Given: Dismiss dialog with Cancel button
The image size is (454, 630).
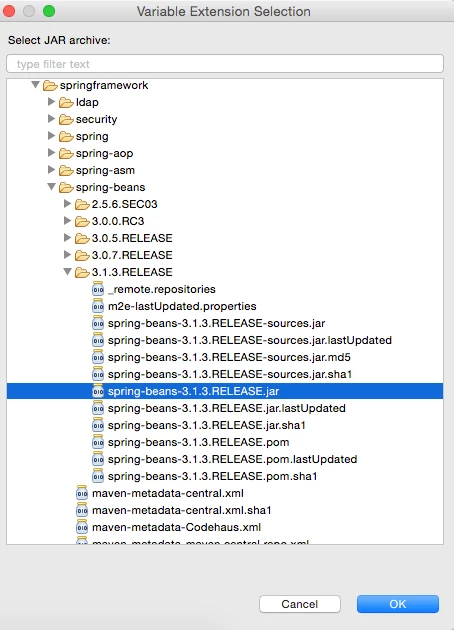Looking at the screenshot, I should pyautogui.click(x=300, y=604).
